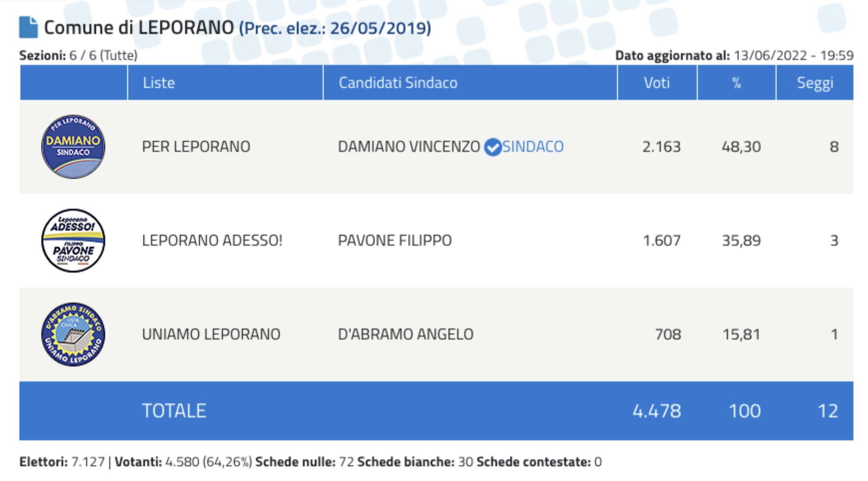Click the Per Leporano Damiano Sindaco logo
This screenshot has width=868, height=481.
pyautogui.click(x=73, y=146)
